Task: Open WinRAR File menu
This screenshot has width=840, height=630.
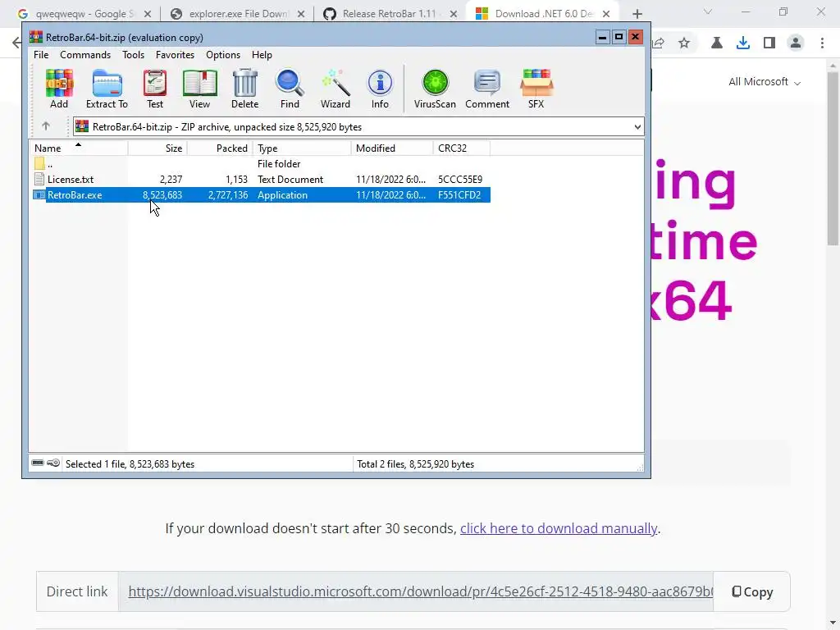Action: tap(41, 55)
